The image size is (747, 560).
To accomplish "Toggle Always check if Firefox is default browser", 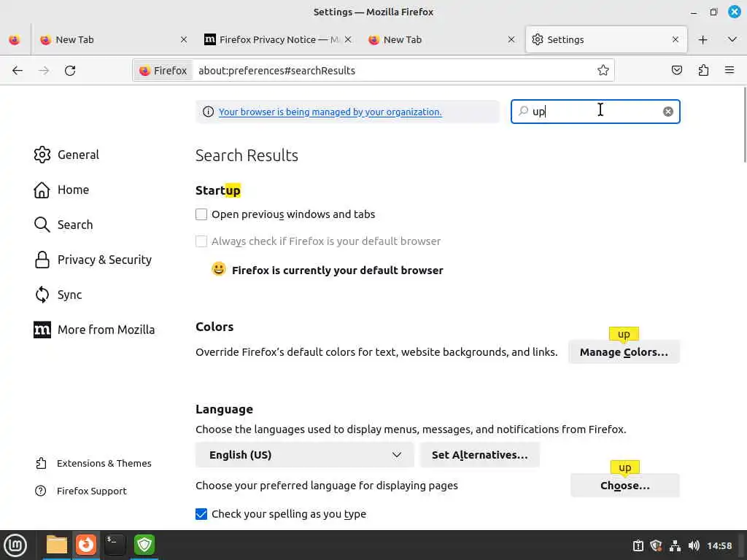I will 201,241.
